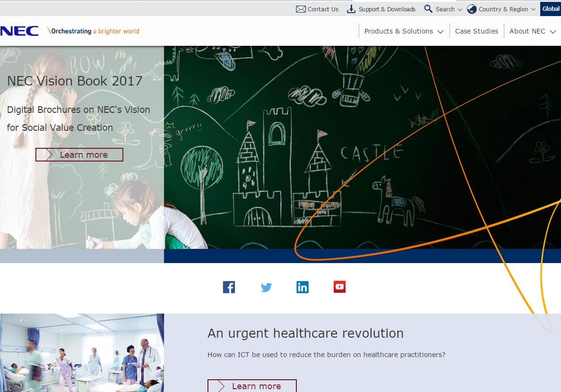The height and width of the screenshot is (392, 561).
Task: Click 'How can ICT be used' description text
Action: [326, 354]
